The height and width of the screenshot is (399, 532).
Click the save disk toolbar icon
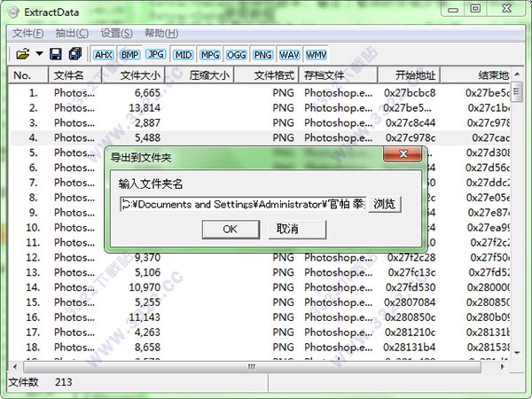tap(56, 54)
